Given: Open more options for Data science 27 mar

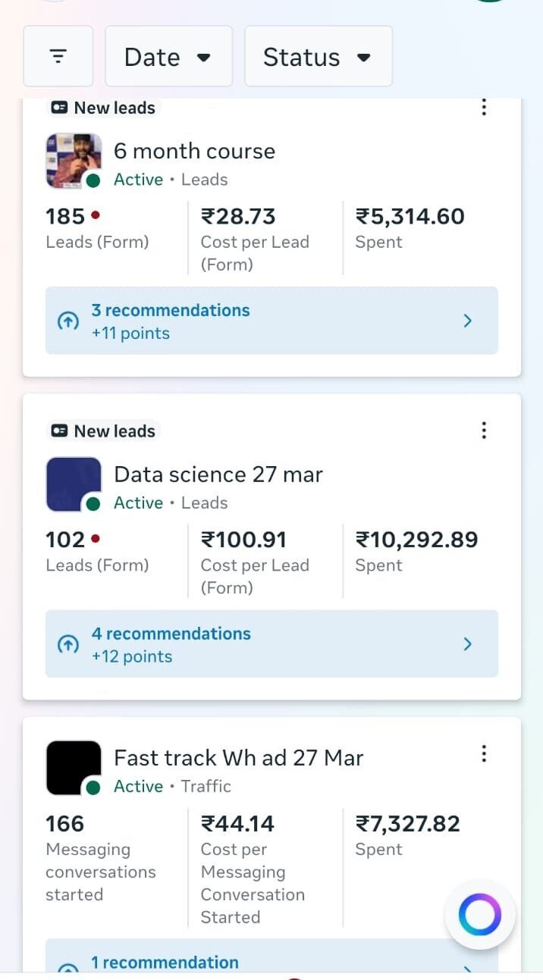Looking at the screenshot, I should point(484,431).
